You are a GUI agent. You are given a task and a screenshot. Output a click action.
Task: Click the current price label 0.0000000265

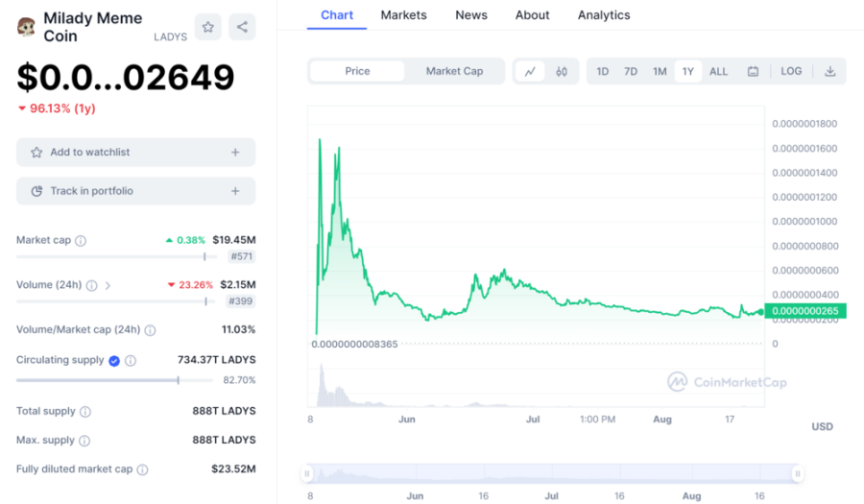coord(805,311)
